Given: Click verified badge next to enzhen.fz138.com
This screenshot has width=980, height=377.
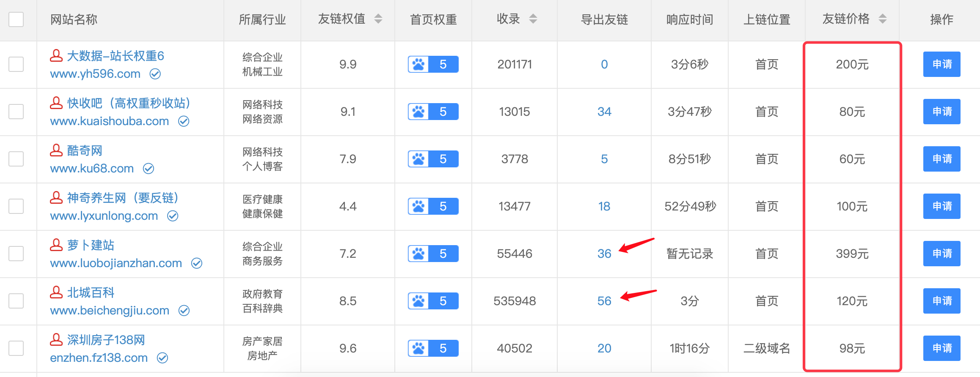Looking at the screenshot, I should point(162,358).
